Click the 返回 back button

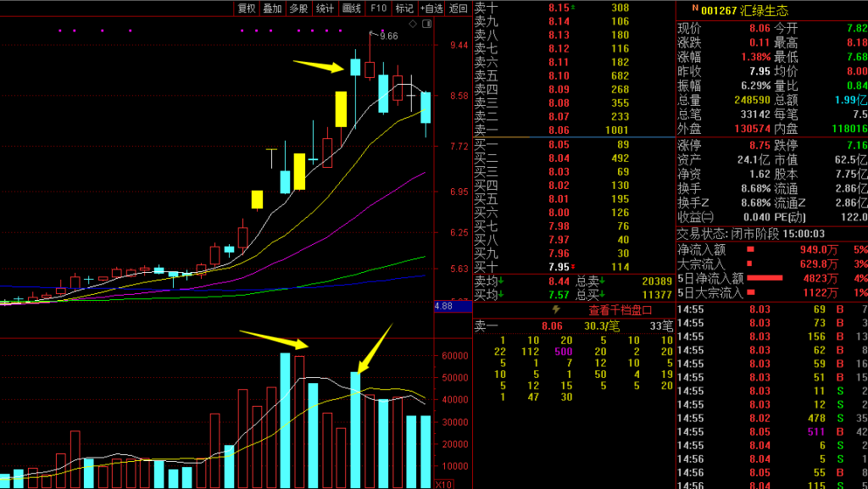point(459,8)
